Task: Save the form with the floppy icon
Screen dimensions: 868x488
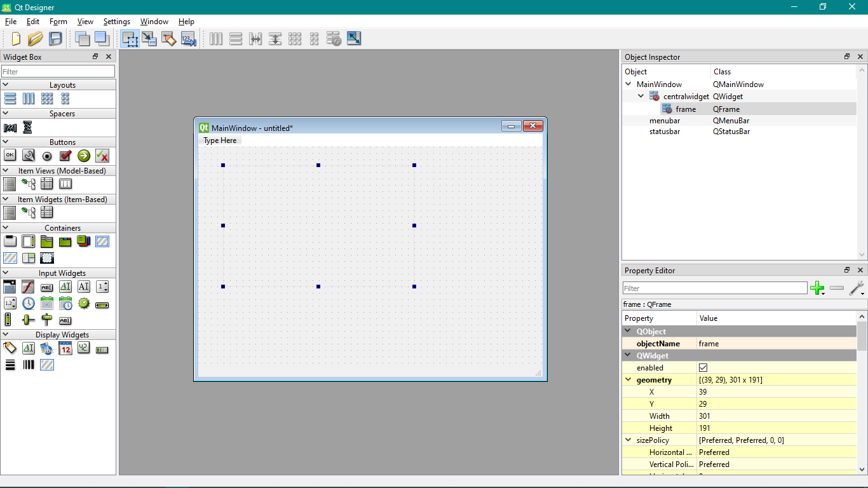Action: 56,39
